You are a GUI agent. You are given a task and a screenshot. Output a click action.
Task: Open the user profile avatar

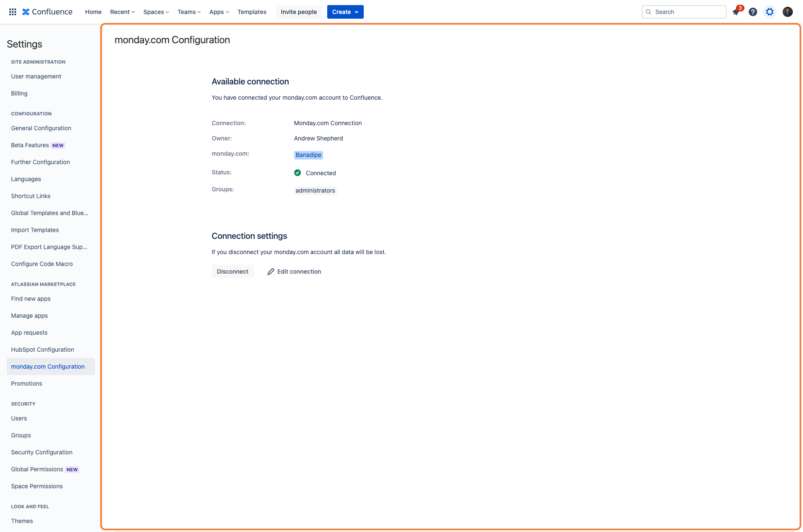coord(788,12)
